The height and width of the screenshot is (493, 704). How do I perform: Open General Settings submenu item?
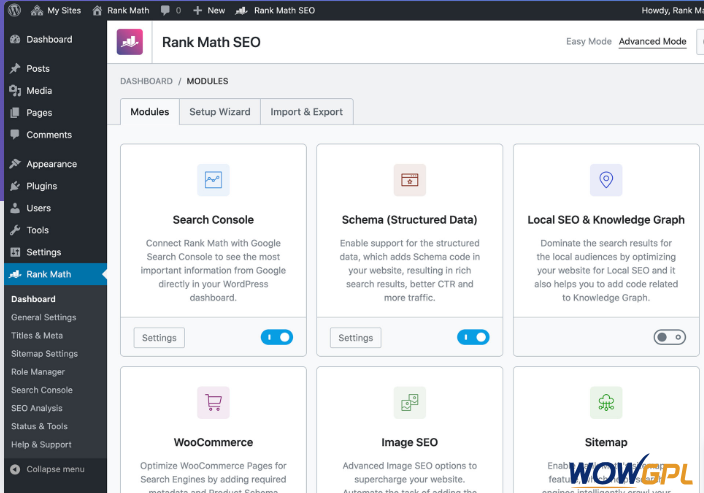pyautogui.click(x=44, y=317)
